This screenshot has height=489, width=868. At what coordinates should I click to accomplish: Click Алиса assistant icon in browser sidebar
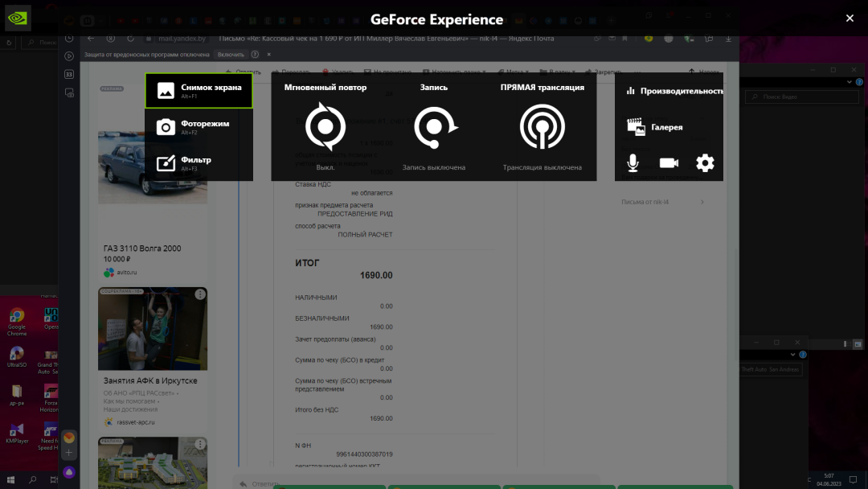(x=69, y=472)
